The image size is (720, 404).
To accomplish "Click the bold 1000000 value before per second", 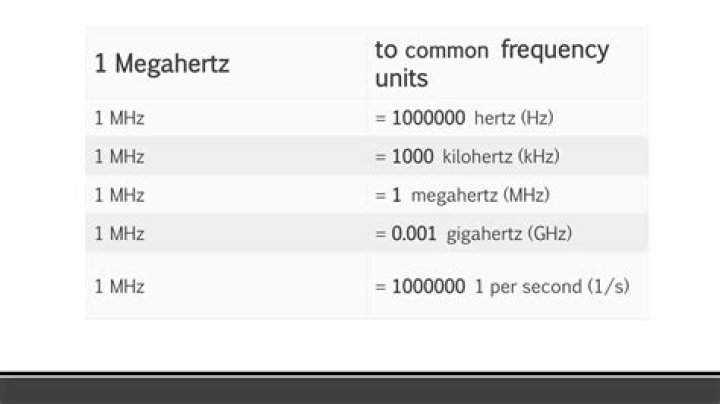I will 428,286.
